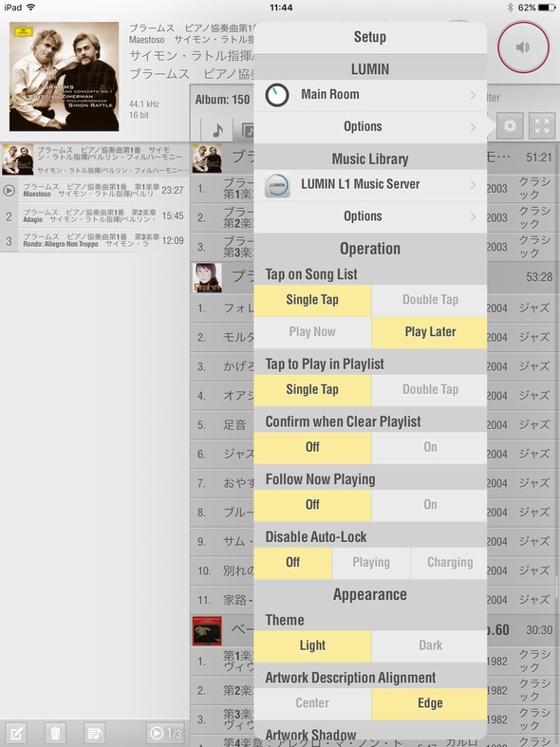Viewport: 560px width, 747px height.
Task: Select playlist track 2 Adagio
Action: (x=95, y=215)
